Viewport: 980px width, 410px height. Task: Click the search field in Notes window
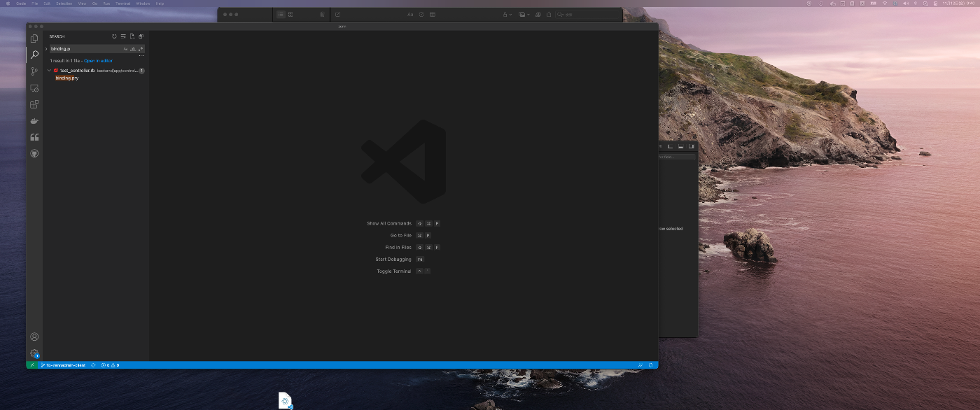pyautogui.click(x=588, y=14)
